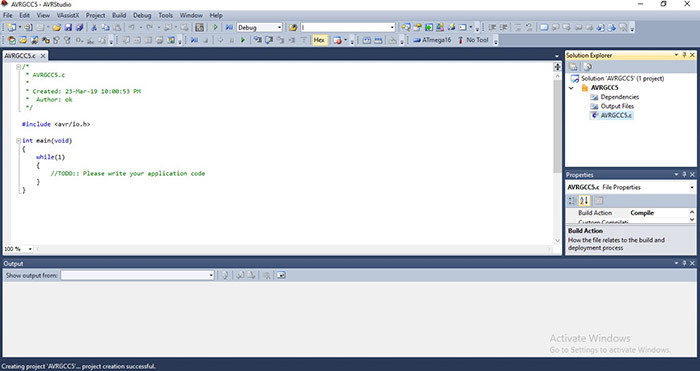The height and width of the screenshot is (371, 700).
Task: Open the File menu
Action: tap(8, 15)
